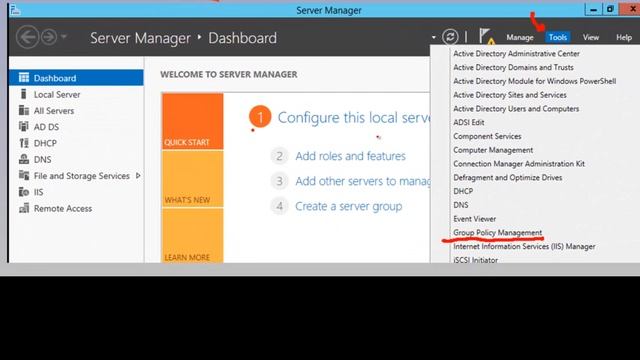Open the Help menu
The image size is (640, 360).
click(x=624, y=38)
